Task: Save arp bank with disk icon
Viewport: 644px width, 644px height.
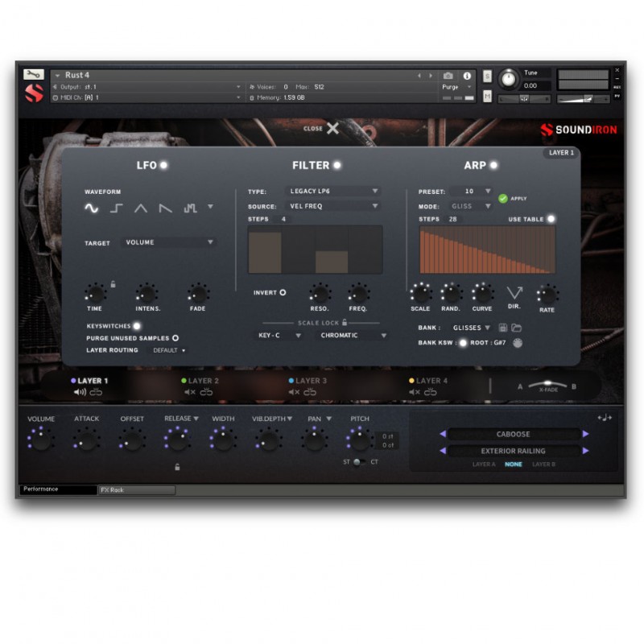Action: (x=503, y=328)
